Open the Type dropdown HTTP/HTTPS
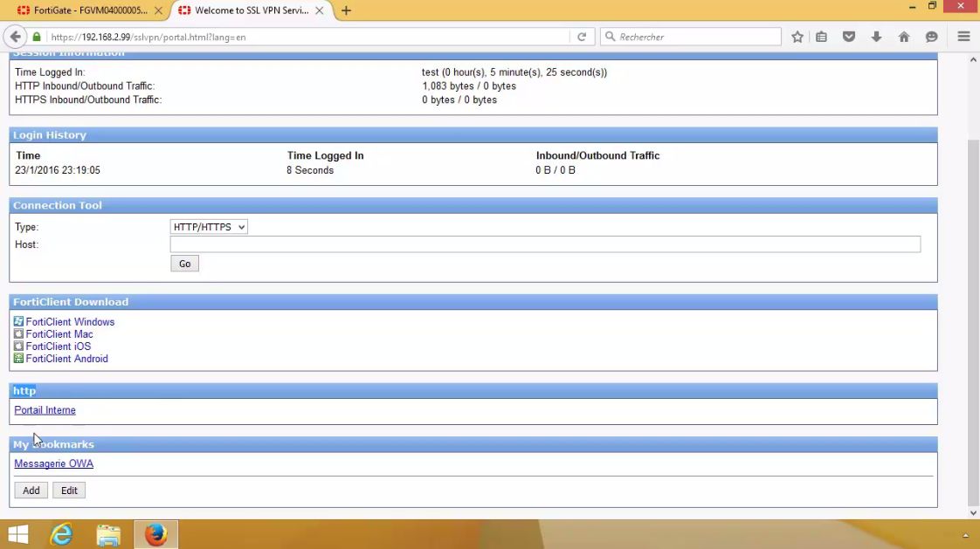The image size is (980, 549). coord(209,227)
